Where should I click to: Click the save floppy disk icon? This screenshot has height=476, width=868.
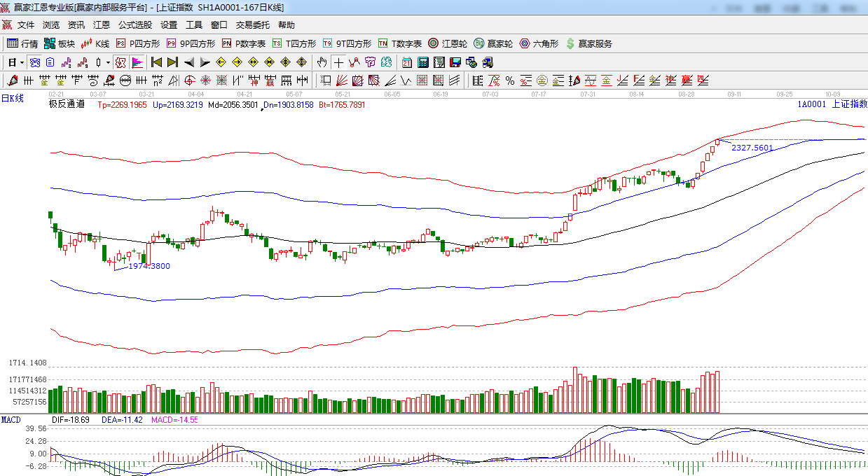(455, 62)
